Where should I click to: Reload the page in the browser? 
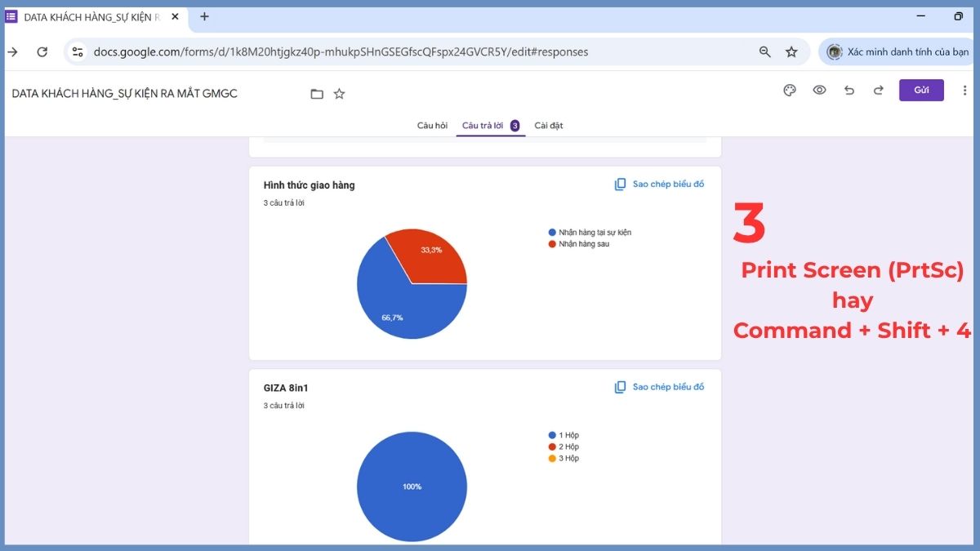(42, 51)
